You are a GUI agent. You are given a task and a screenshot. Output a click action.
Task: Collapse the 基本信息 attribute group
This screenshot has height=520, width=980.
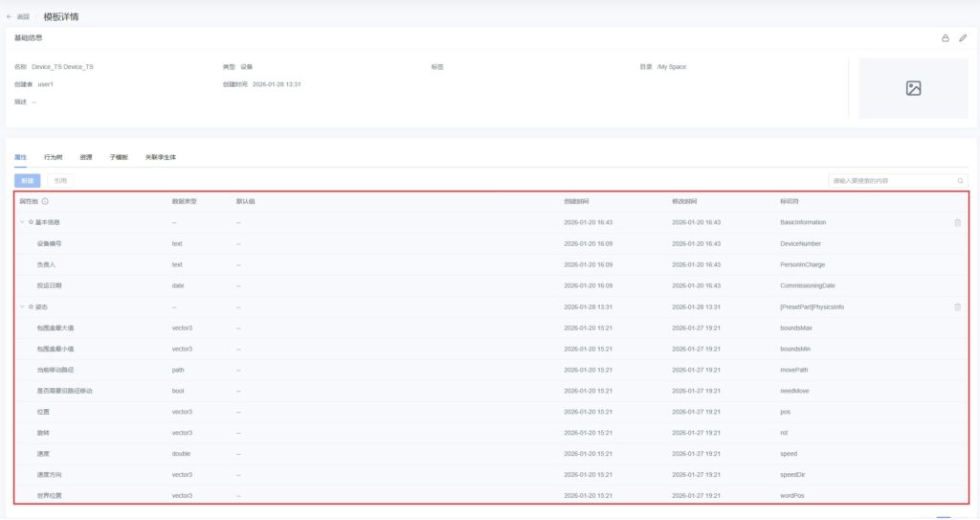click(x=22, y=222)
